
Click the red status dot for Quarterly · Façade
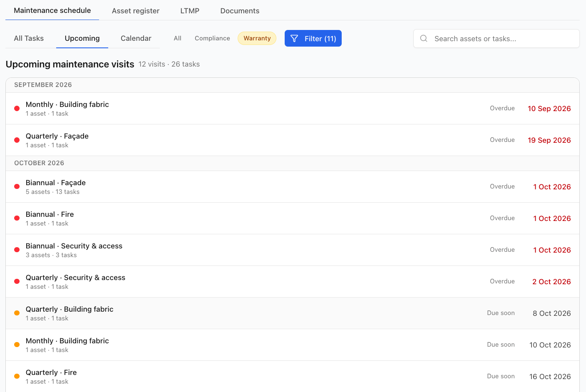coord(17,140)
